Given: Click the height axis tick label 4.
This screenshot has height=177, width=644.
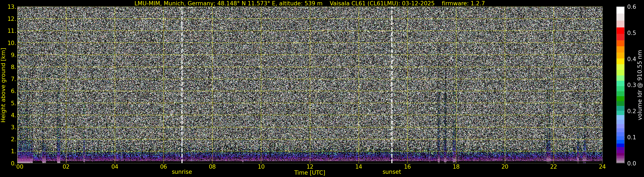Looking at the screenshot, I should pyautogui.click(x=13, y=115).
